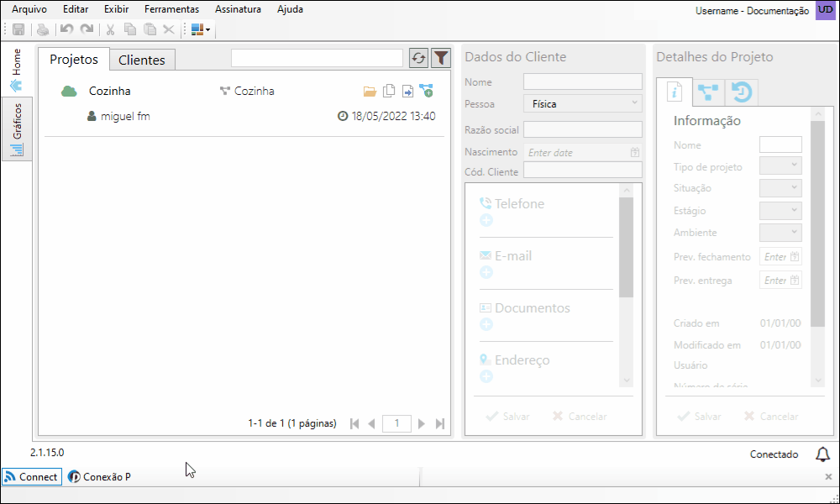
Task: Open the Arquivo menu
Action: pyautogui.click(x=29, y=9)
